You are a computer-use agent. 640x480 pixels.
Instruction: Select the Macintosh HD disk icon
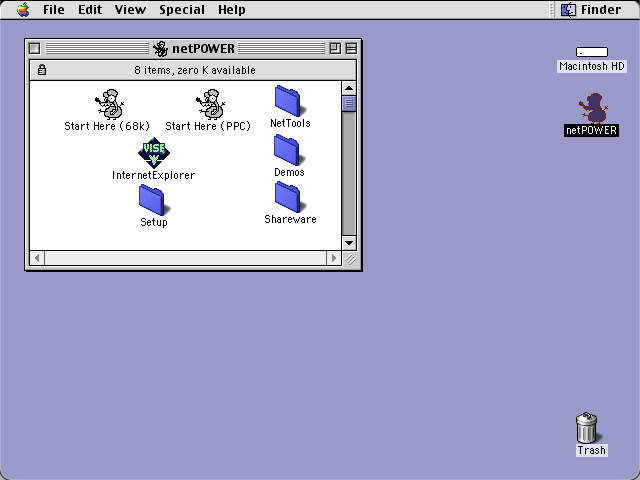[592, 52]
